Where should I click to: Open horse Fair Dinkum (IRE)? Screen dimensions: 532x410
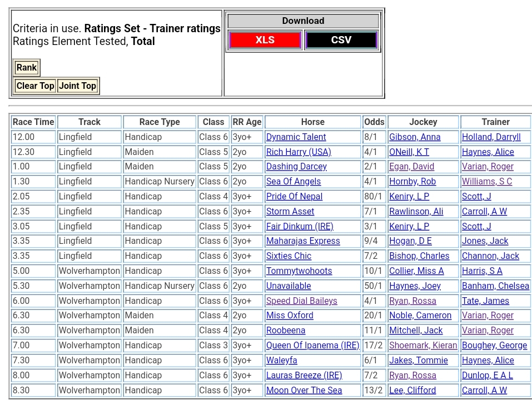click(x=300, y=227)
